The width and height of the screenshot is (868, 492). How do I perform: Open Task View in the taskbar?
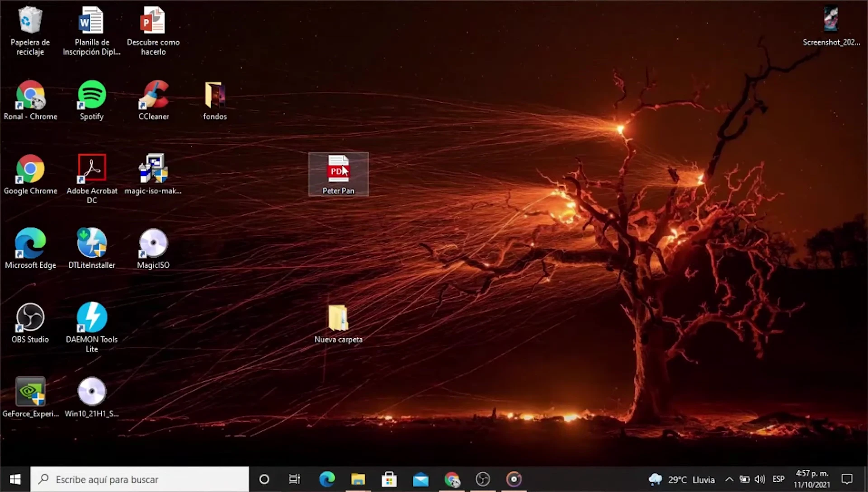click(295, 479)
